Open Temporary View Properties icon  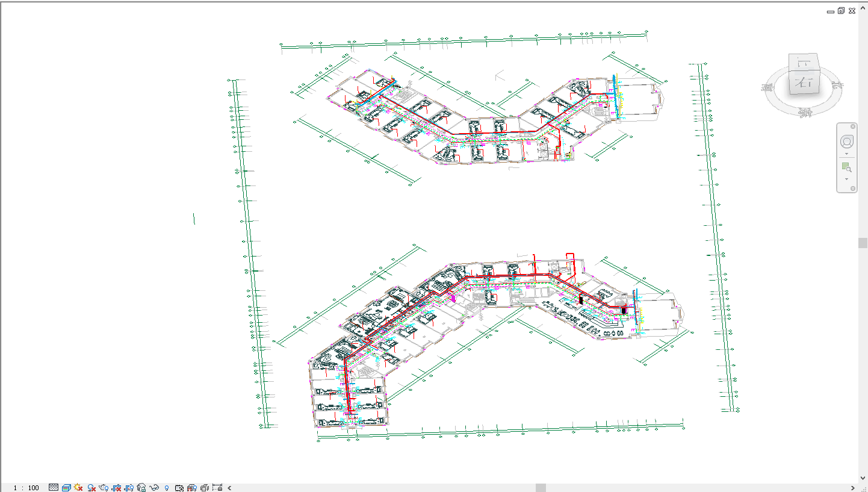tap(179, 488)
